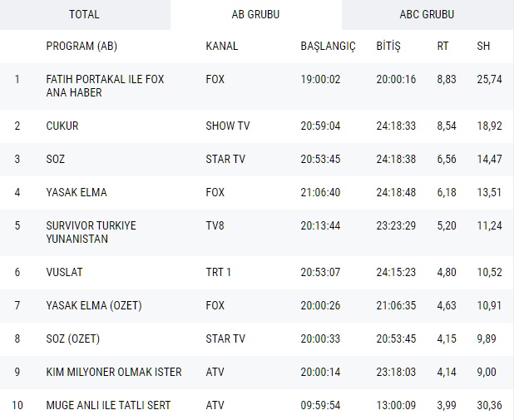
Task: Click YASAK ELMA (OZET) program
Action: tap(94, 305)
